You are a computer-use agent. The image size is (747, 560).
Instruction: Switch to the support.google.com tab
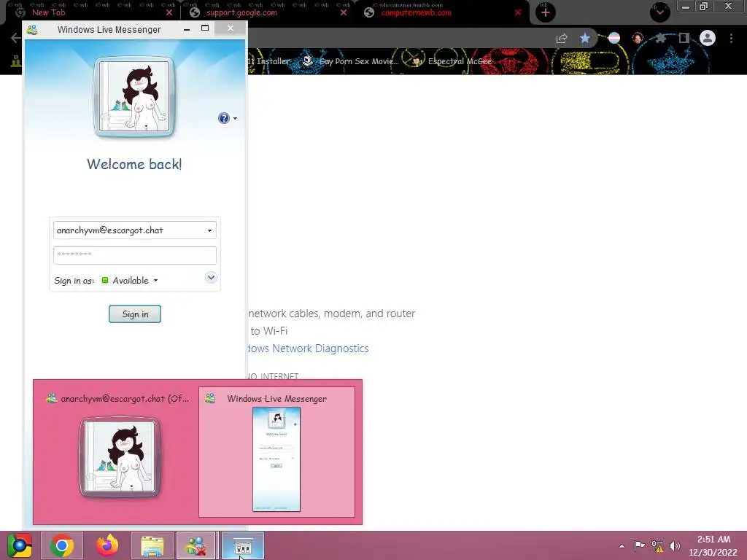coord(241,13)
